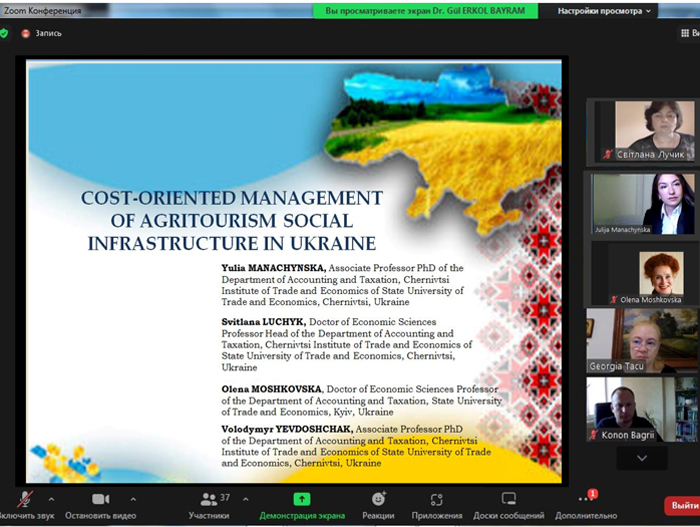Click the red Запись recording indicator

[x=42, y=33]
